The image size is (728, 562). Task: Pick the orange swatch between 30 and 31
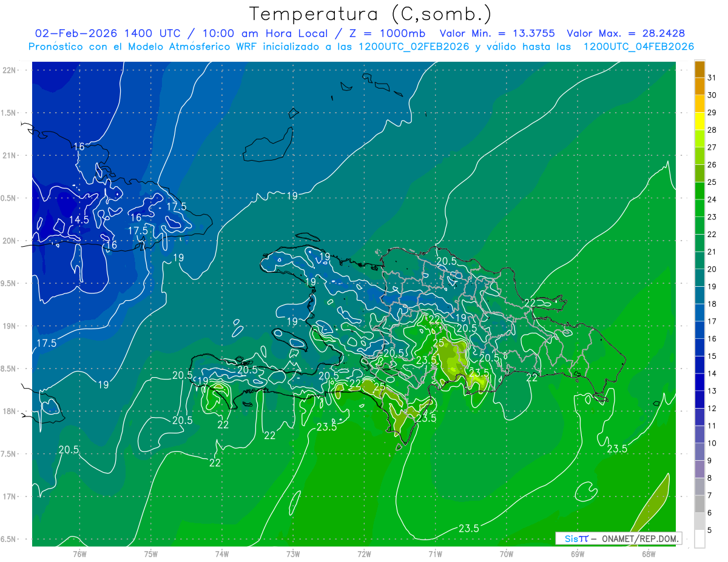(699, 87)
